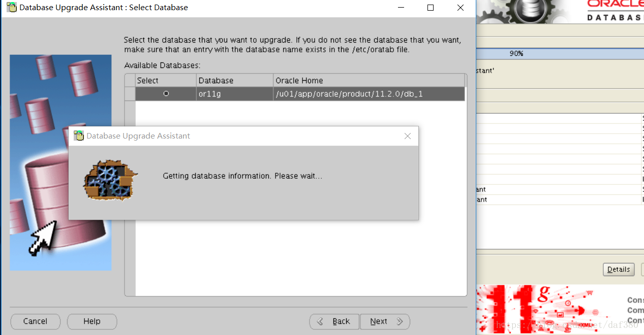
Task: Close the Select Database window
Action: click(x=461, y=8)
